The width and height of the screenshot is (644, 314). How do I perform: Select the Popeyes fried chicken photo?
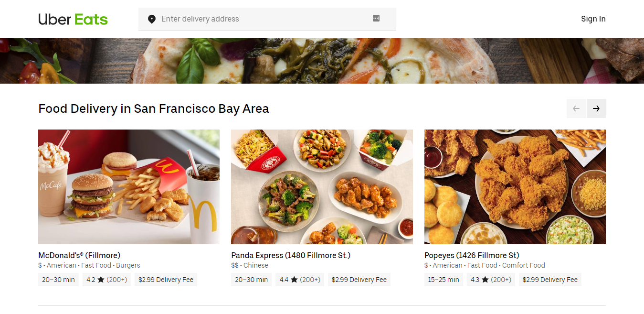pos(515,187)
